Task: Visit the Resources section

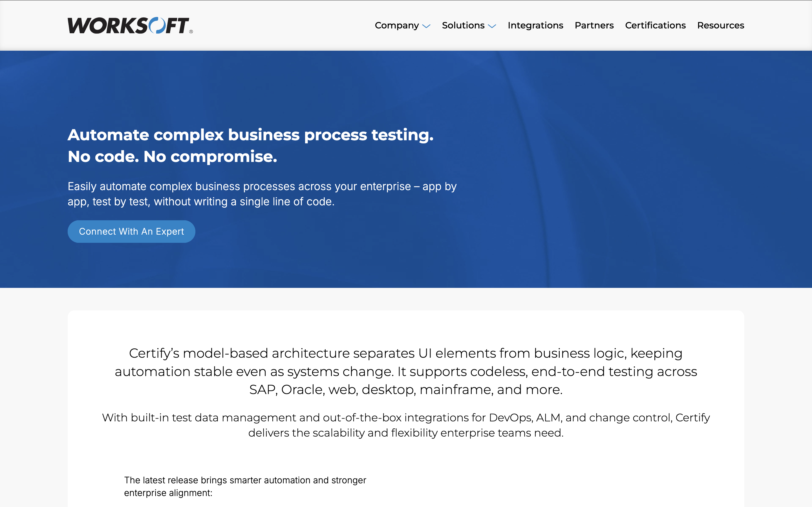Action: tap(720, 25)
